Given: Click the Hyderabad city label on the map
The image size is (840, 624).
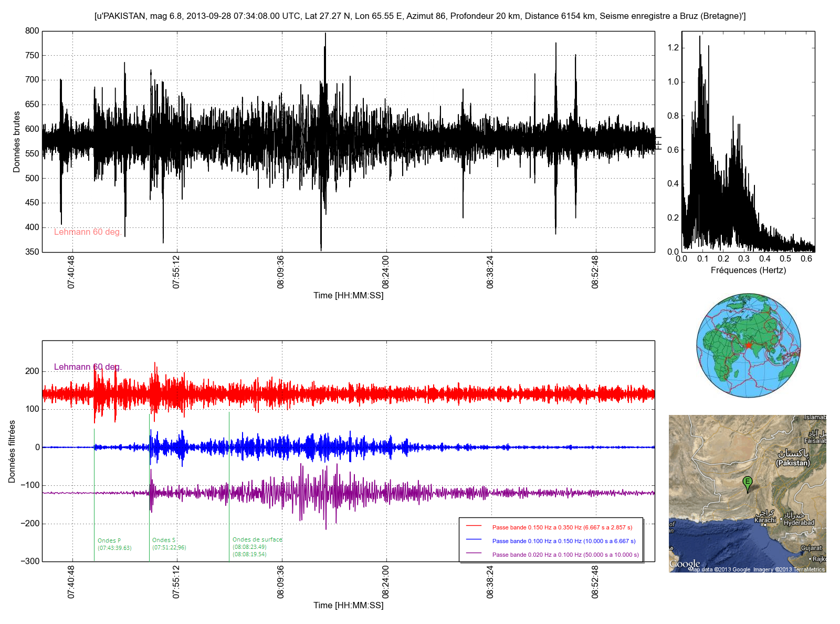Looking at the screenshot, I should point(799,522).
